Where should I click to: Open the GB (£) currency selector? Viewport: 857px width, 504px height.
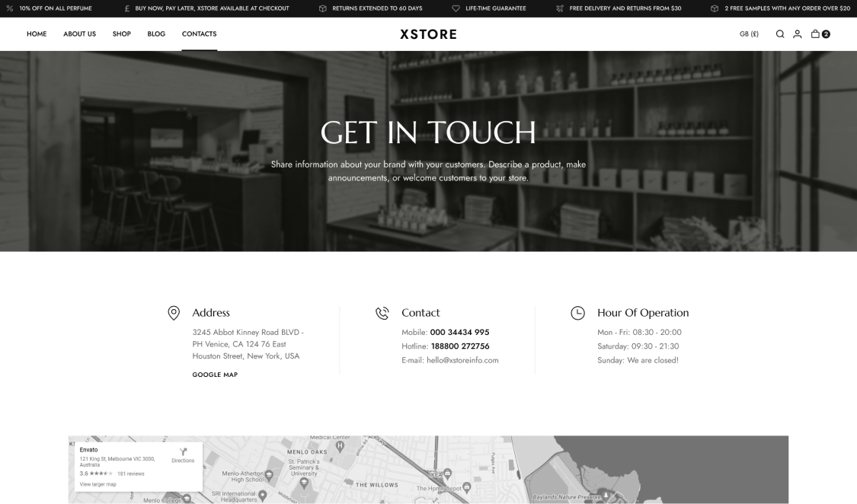[749, 34]
